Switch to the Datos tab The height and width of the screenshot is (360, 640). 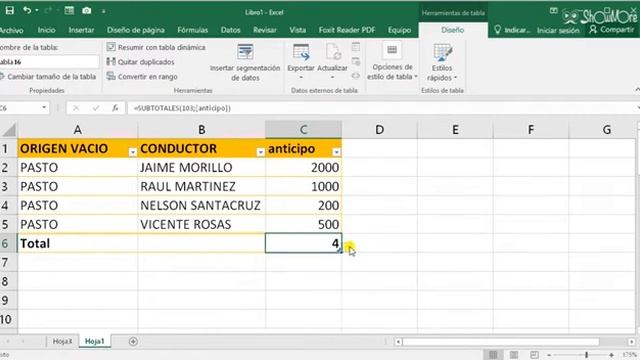(x=231, y=30)
